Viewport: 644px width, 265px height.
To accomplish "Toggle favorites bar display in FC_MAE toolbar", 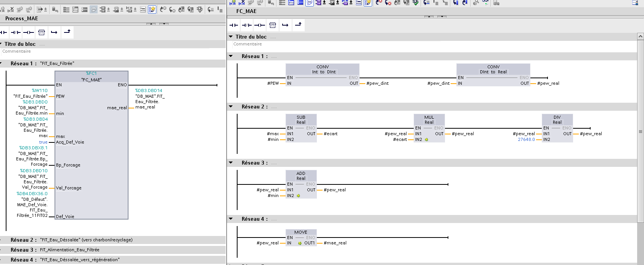I will pos(368,3).
